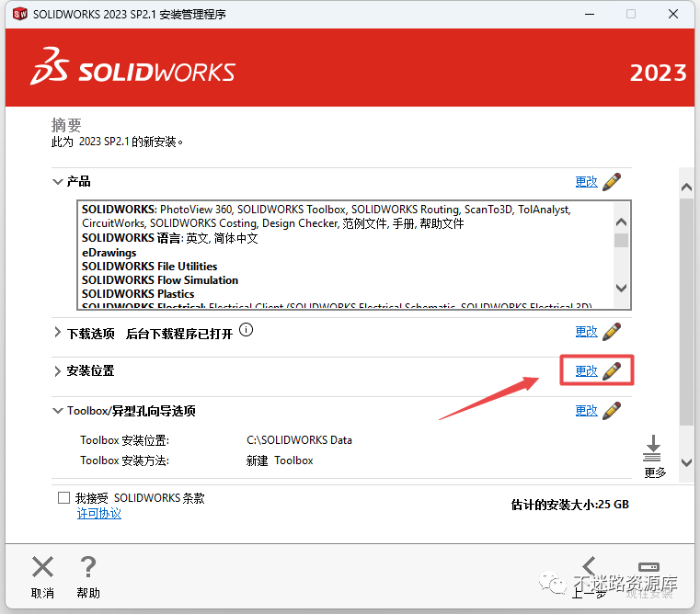Click the pencil icon beside 产品
The image size is (700, 614).
(611, 182)
